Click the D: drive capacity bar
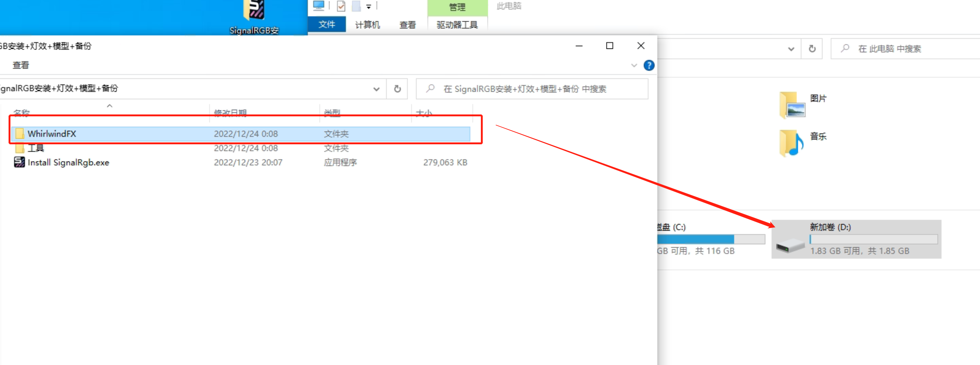 (x=873, y=239)
